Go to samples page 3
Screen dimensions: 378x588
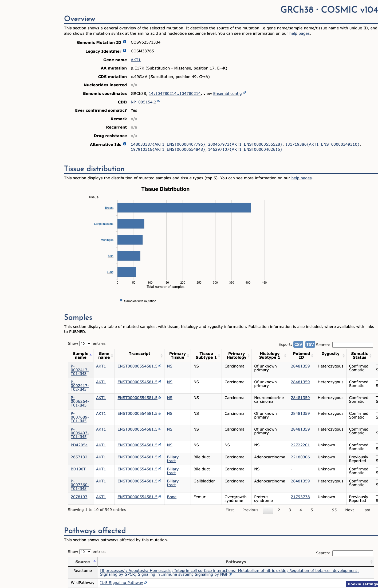290,510
